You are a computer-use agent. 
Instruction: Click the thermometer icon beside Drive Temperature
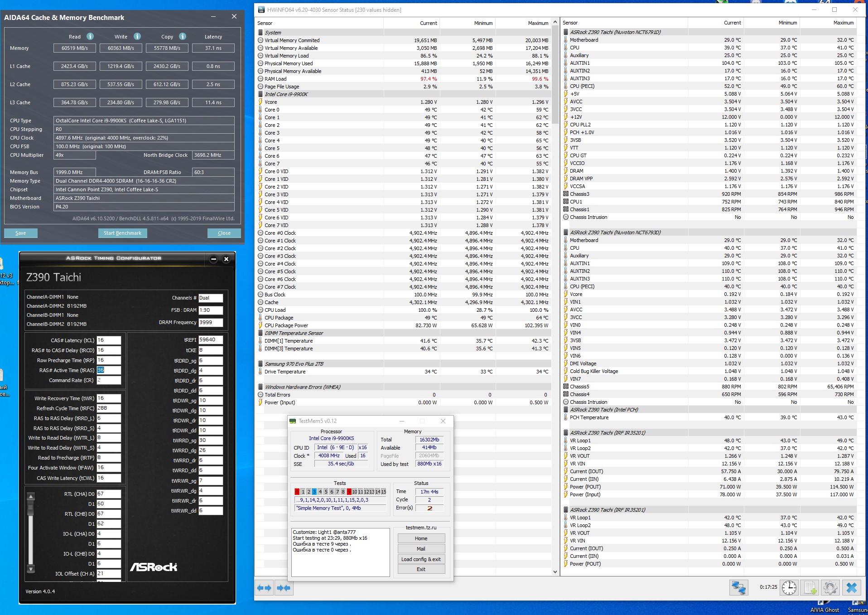click(x=260, y=372)
